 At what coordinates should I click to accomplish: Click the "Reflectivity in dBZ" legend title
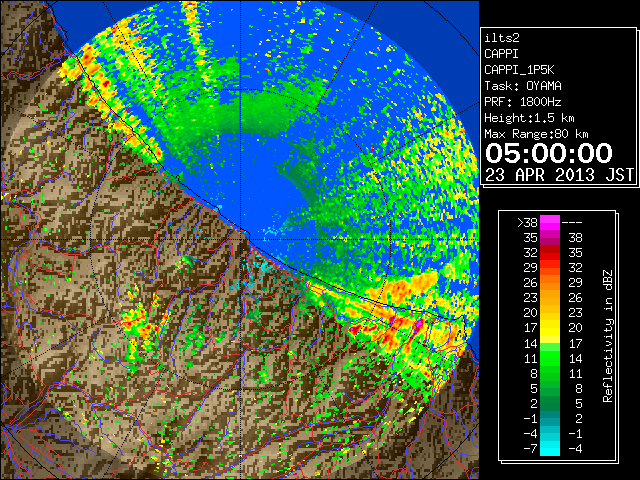608,336
